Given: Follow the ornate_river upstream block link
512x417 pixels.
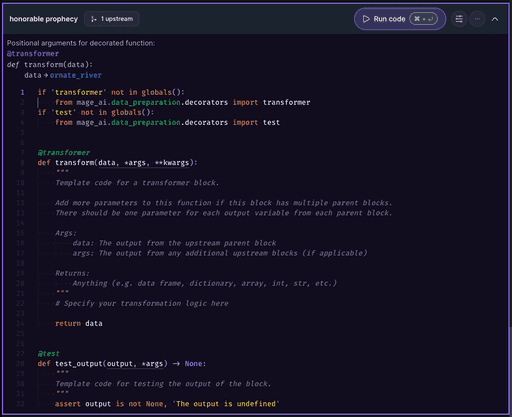Looking at the screenshot, I should tap(76, 75).
